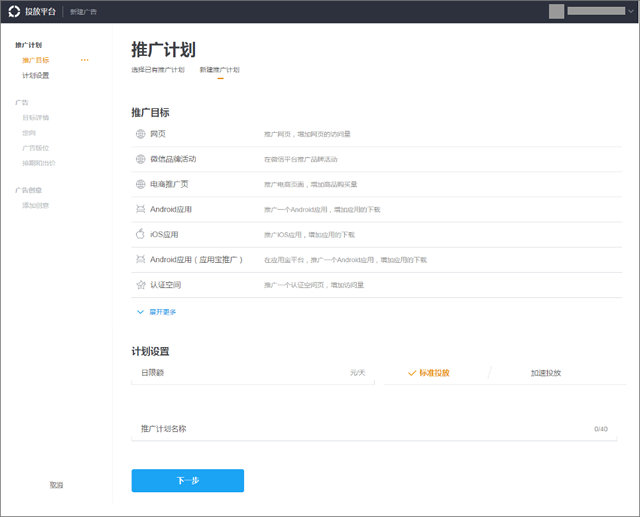Switch to 新建推广计划 tab
Image resolution: width=640 pixels, height=517 pixels.
pyautogui.click(x=219, y=70)
